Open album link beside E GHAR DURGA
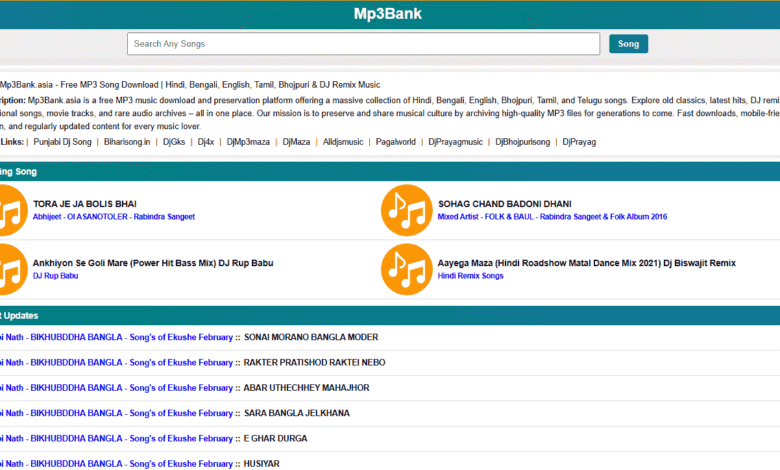The image size is (780, 470). coord(116,439)
